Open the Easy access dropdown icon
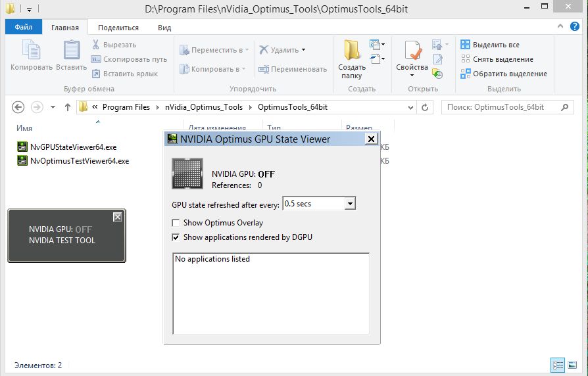Image resolution: width=588 pixels, height=376 pixels. pos(378,59)
